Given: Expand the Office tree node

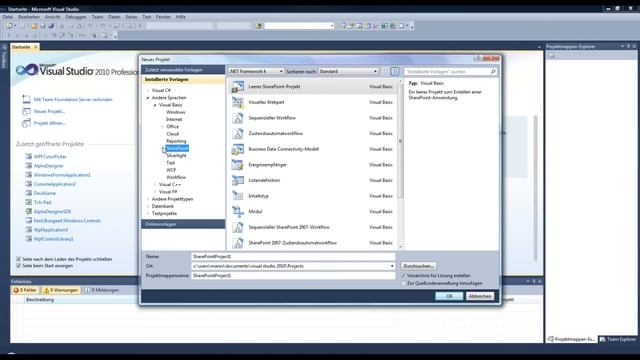Looking at the screenshot, I should point(162,127).
